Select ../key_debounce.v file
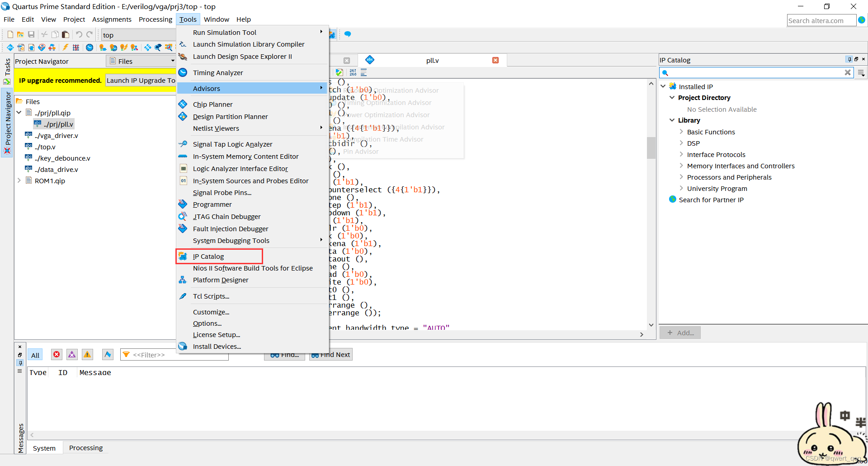868x466 pixels. point(62,158)
